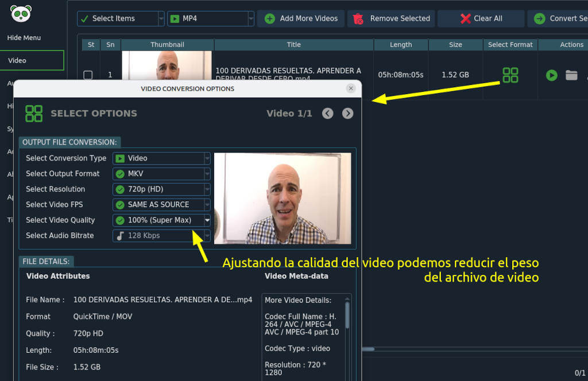Click the Size column header
The height and width of the screenshot is (381, 588).
point(455,45)
